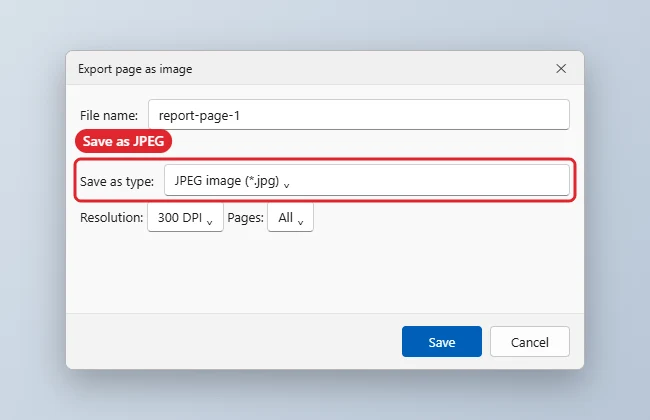Open the Save as type dropdown
Screen dimensions: 650x420
(x=367, y=180)
